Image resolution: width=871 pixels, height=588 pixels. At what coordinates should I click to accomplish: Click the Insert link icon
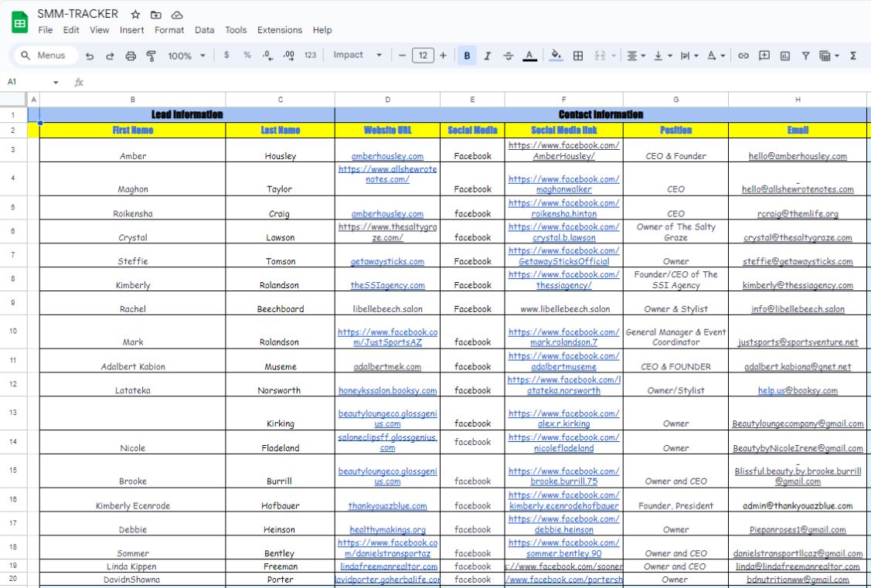[743, 56]
